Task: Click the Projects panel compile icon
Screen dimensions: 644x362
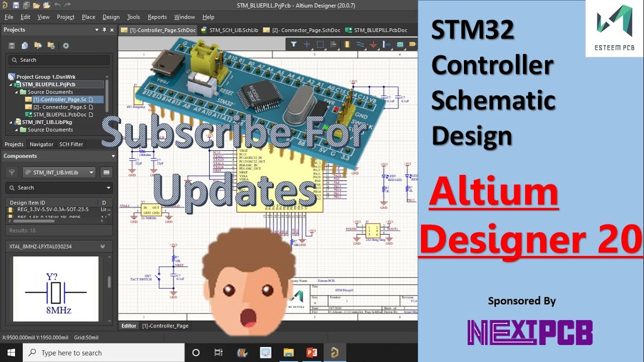Action: point(25,45)
